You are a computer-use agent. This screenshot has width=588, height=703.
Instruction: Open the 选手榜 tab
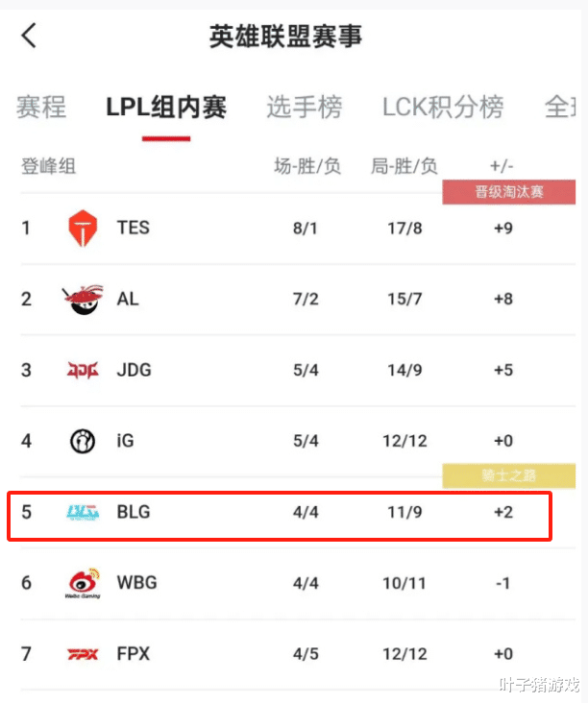click(305, 108)
